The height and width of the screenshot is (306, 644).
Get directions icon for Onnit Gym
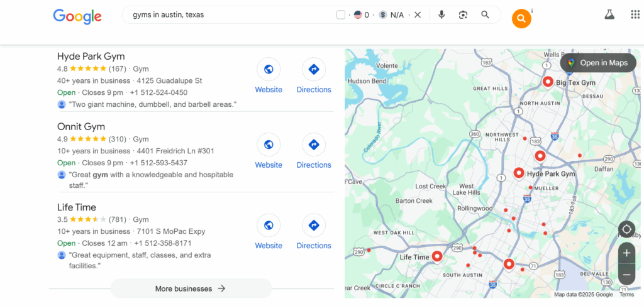[314, 145]
